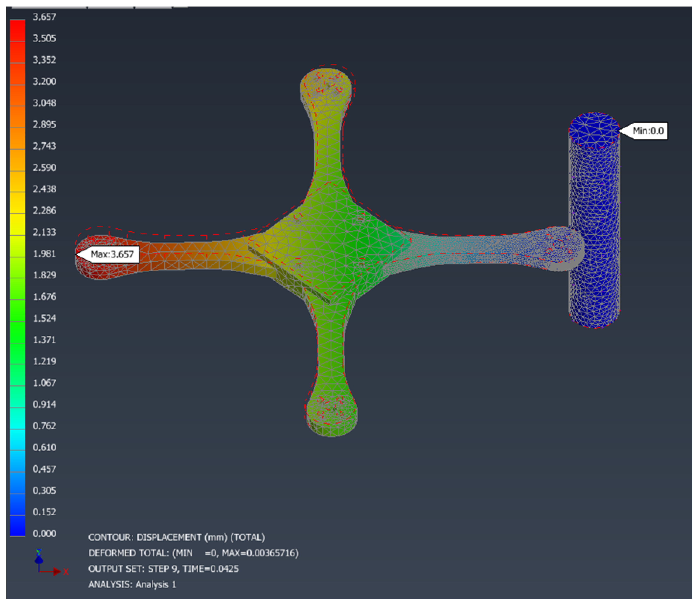Viewport: 700px width, 607px height.
Task: Click the ANALYSIS: Analysis 1 label
Action: tap(132, 584)
